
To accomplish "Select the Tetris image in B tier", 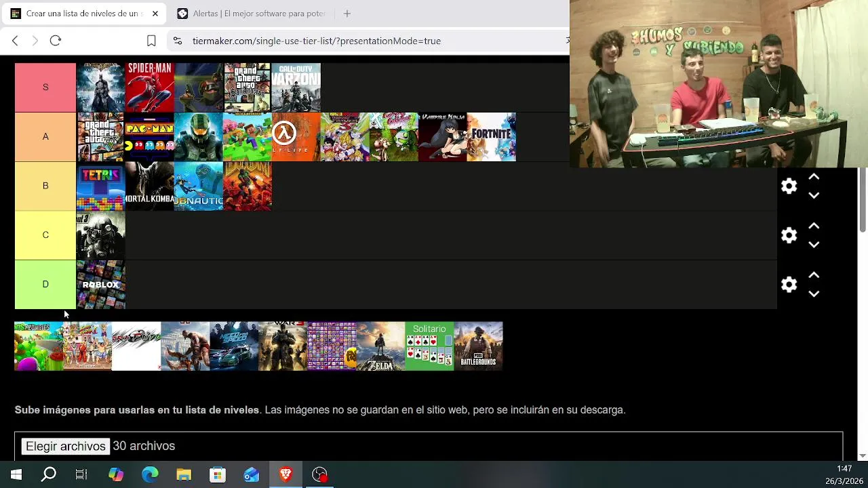I will click(x=101, y=186).
